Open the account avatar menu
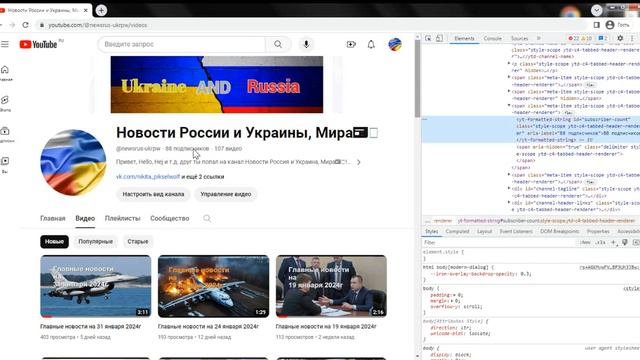The height and width of the screenshot is (360, 640). tap(395, 44)
